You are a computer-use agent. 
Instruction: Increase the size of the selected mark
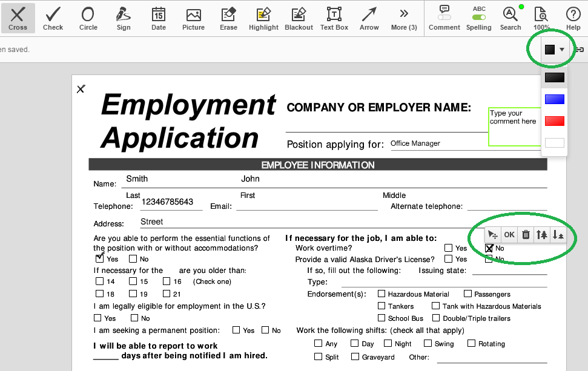click(541, 235)
